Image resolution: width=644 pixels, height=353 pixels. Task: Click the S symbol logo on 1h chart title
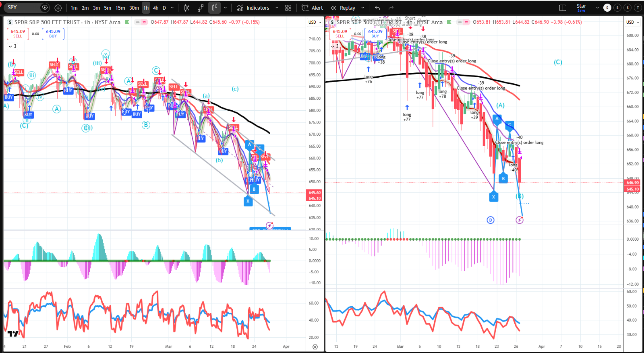(10, 22)
